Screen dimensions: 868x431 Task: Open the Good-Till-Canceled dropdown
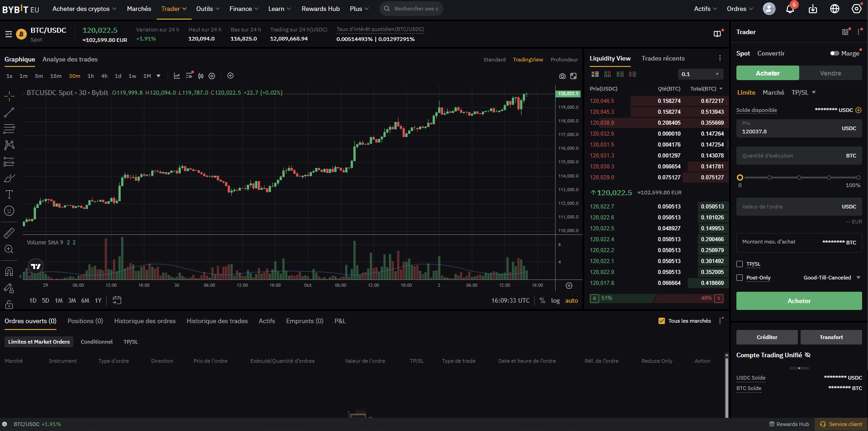click(x=831, y=277)
